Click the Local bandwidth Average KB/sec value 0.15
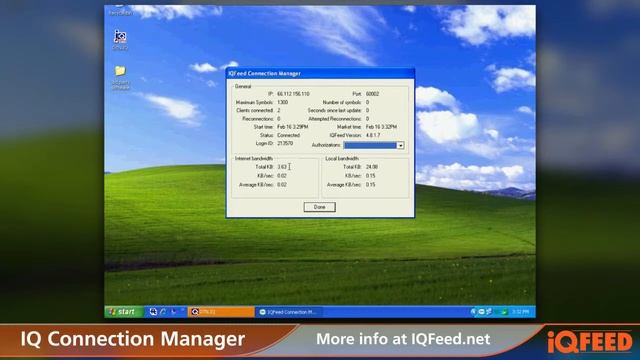 (x=370, y=185)
